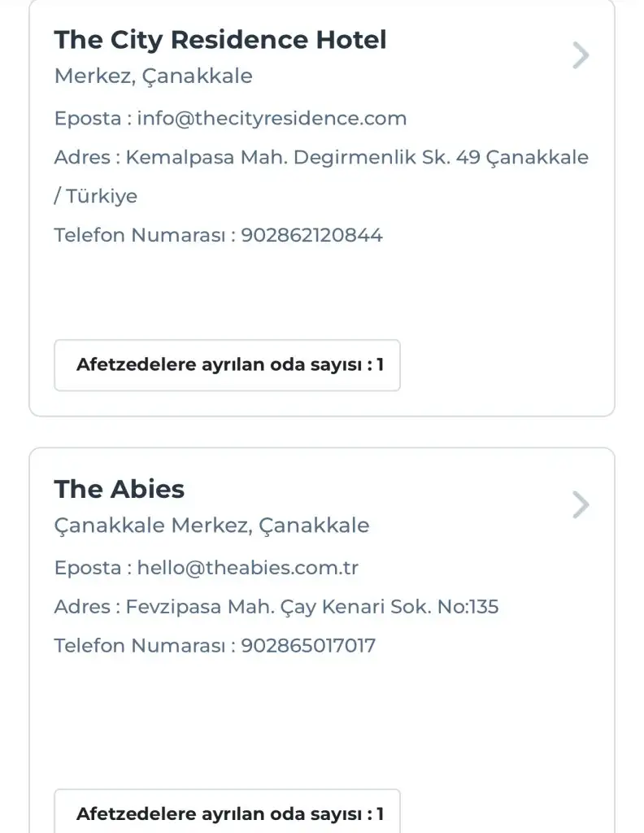This screenshot has width=644, height=833.
Task: Select The City Residence Hotel title
Action: click(220, 40)
